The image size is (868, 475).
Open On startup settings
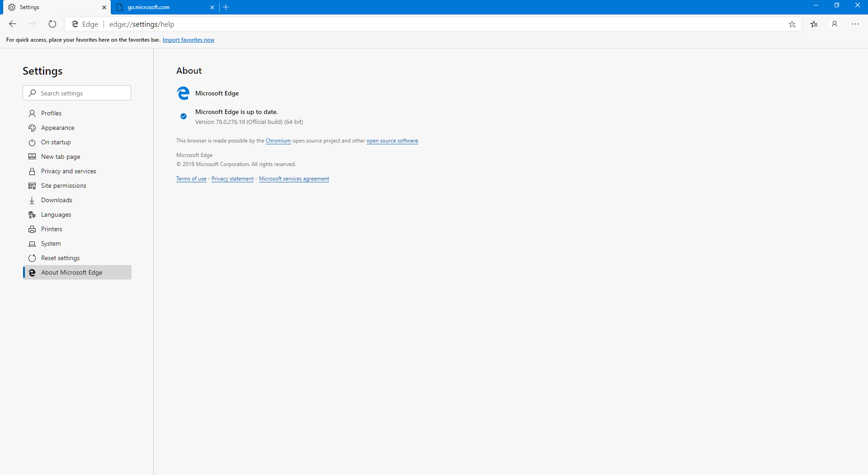77,142
